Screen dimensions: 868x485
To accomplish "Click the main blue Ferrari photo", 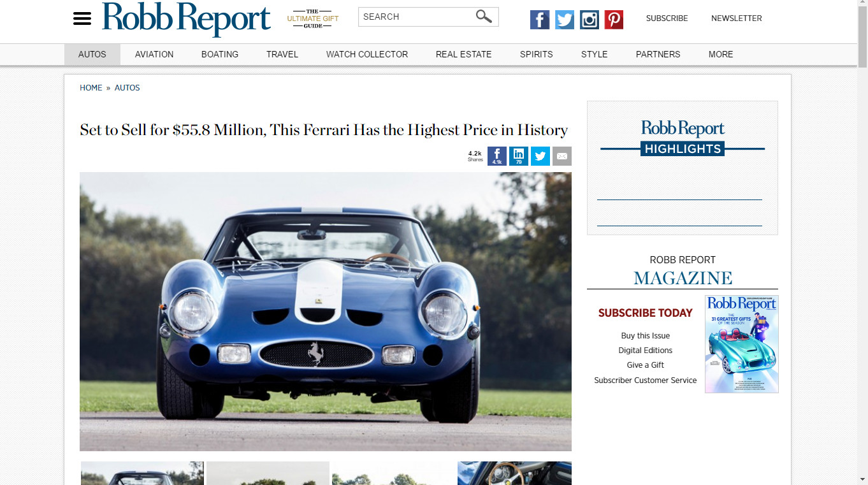I will pyautogui.click(x=326, y=312).
